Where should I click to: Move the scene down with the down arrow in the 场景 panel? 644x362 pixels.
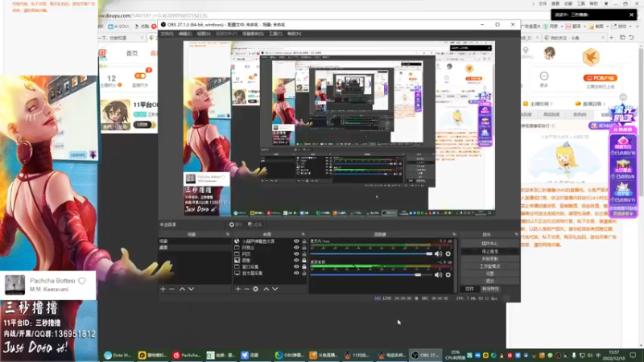191,289
